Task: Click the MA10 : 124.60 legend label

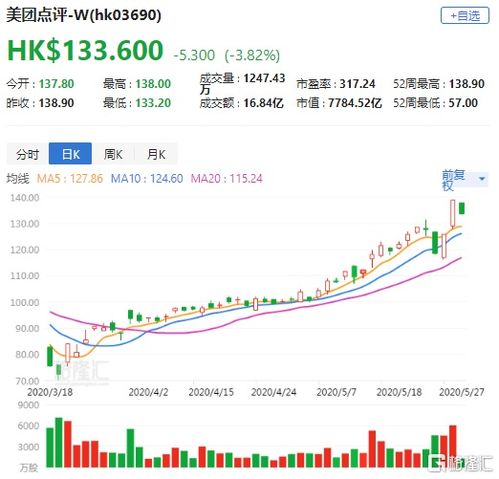Action: [x=147, y=178]
